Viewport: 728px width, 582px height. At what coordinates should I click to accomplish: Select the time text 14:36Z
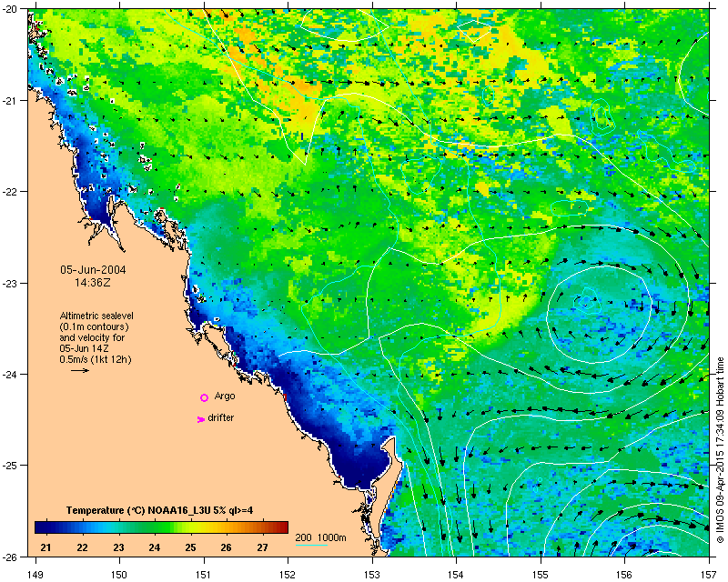[x=93, y=282]
